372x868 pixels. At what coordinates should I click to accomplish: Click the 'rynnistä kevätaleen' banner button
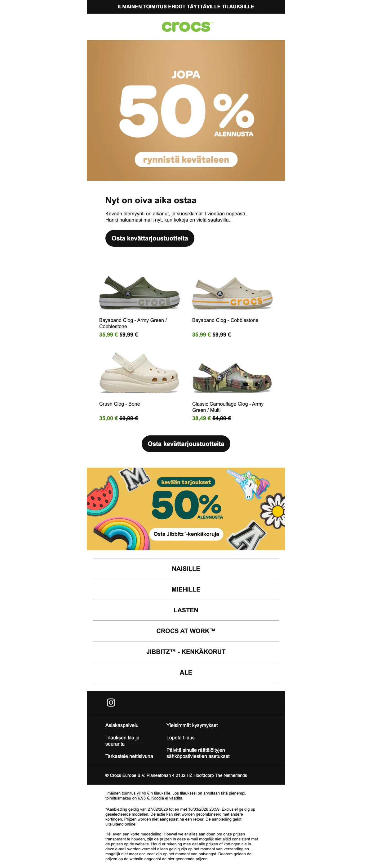point(186,159)
